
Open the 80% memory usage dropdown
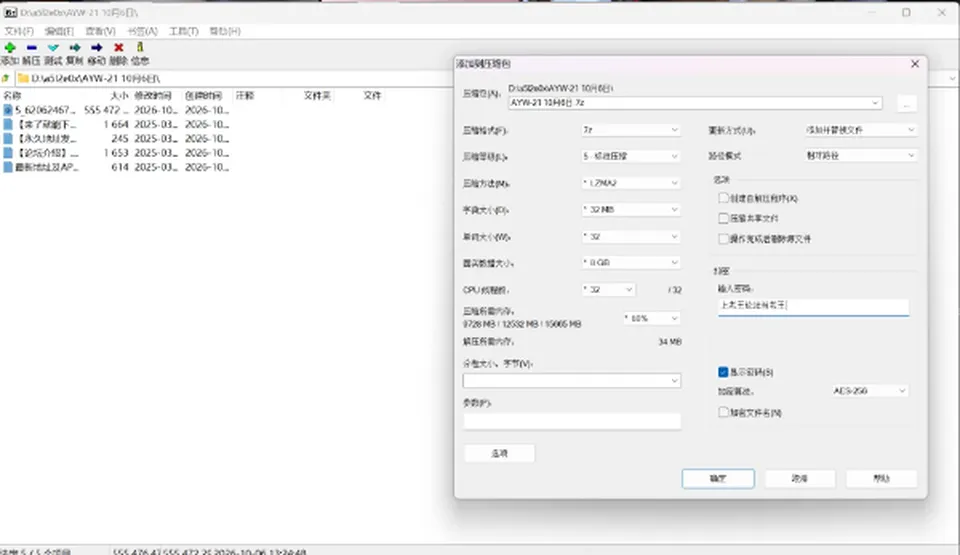click(651, 319)
